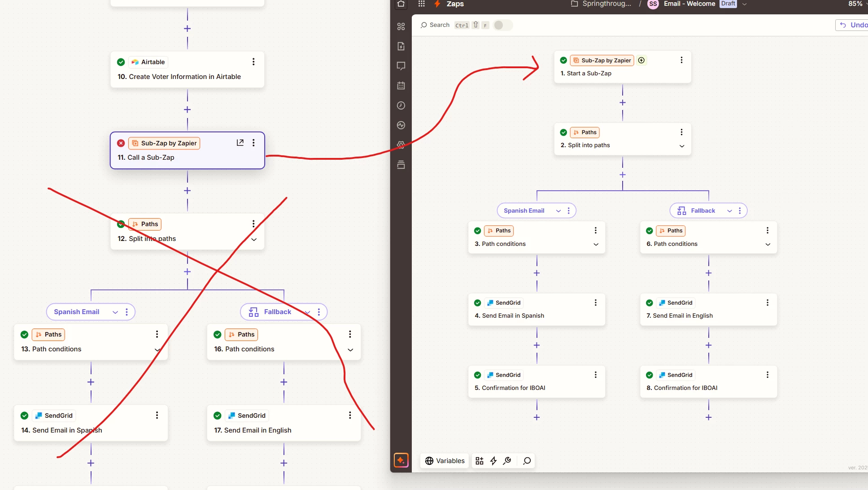The width and height of the screenshot is (868, 490).
Task: Open the three-dot menu on step 2 Split into paths
Action: [681, 132]
